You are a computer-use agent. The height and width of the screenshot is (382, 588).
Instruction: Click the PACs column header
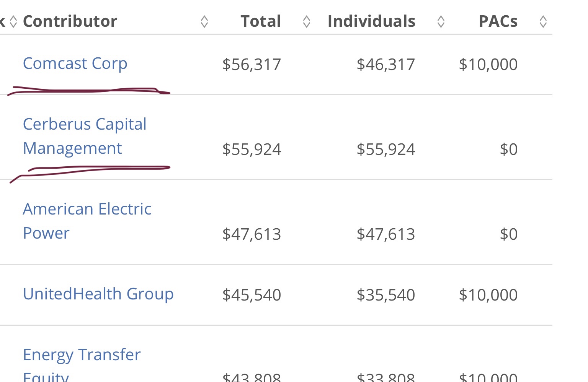click(498, 21)
